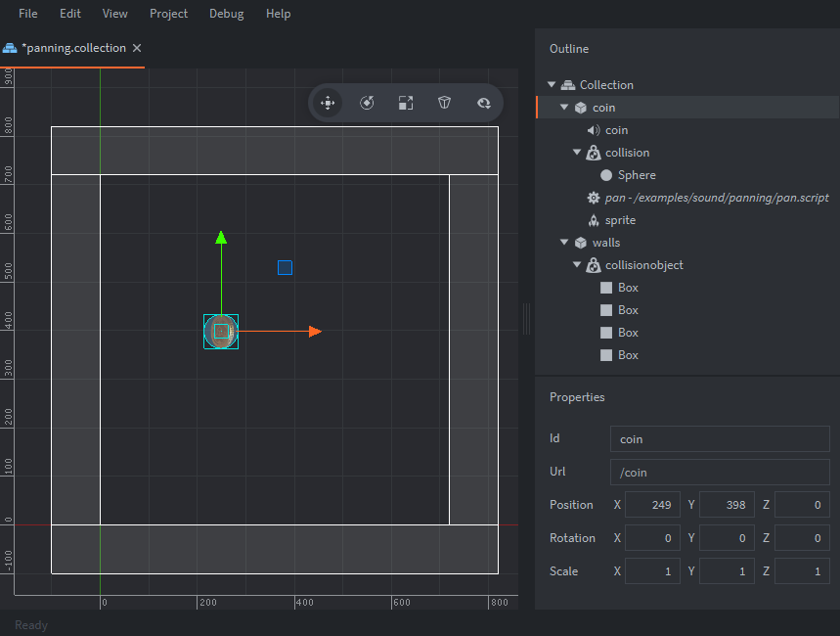Open the Project menu
840x636 pixels.
click(x=168, y=14)
